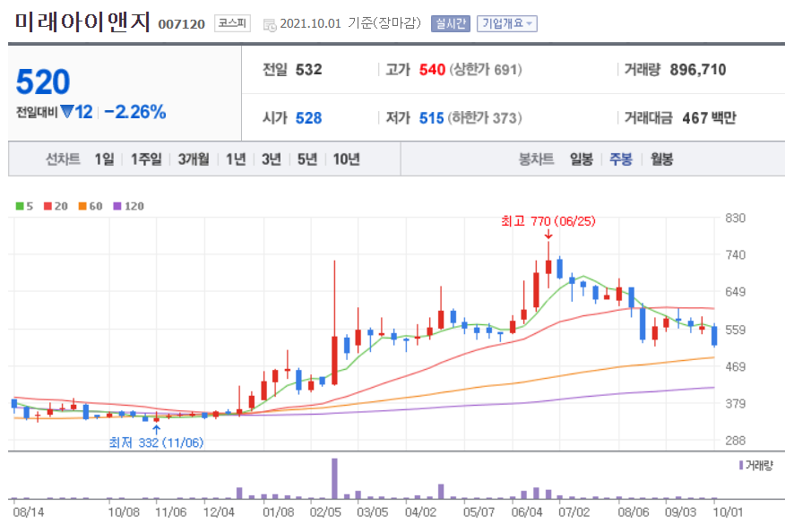Click the 830 price axis label

coord(736,219)
